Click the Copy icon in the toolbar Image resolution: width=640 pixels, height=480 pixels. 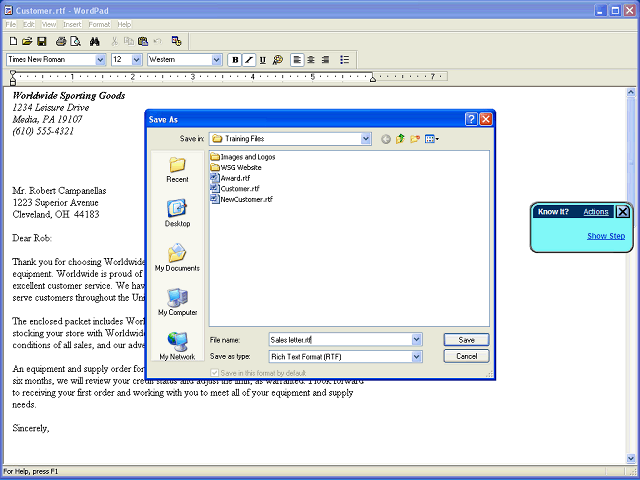(129, 41)
